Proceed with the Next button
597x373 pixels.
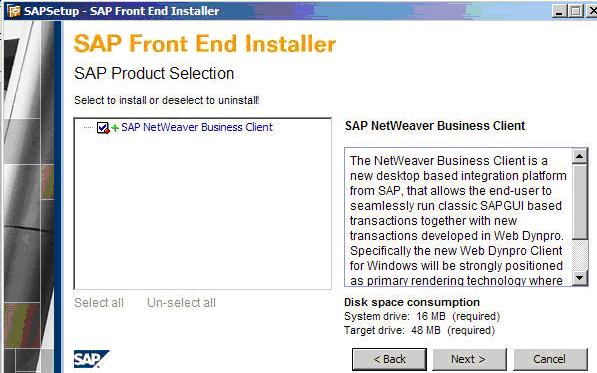point(469,359)
